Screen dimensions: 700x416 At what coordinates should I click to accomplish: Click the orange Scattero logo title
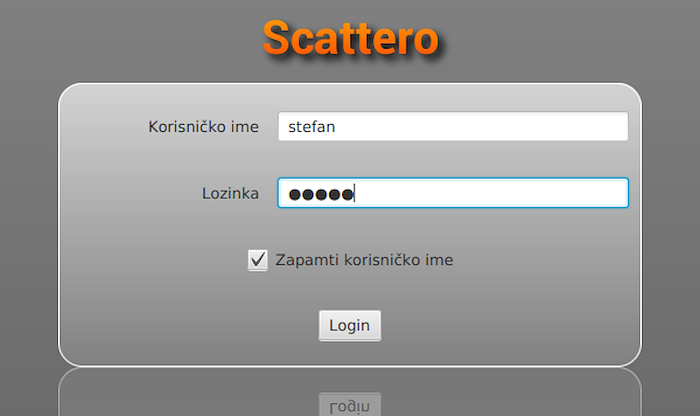(351, 39)
